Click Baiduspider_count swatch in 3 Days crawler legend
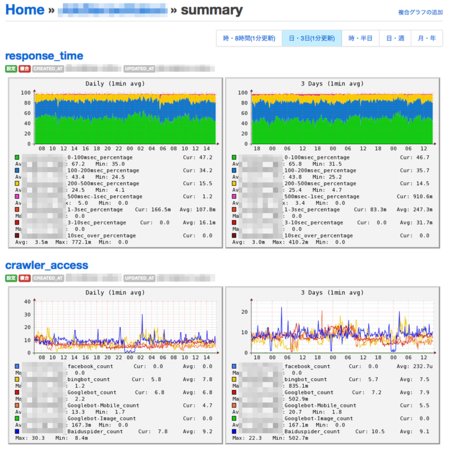Viewport: 449px width, 450px height. [234, 431]
